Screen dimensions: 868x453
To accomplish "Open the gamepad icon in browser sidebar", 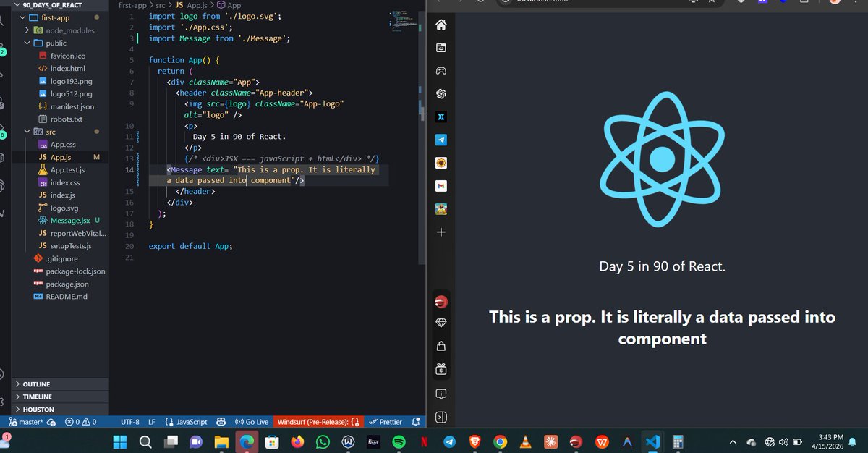I will (x=441, y=71).
